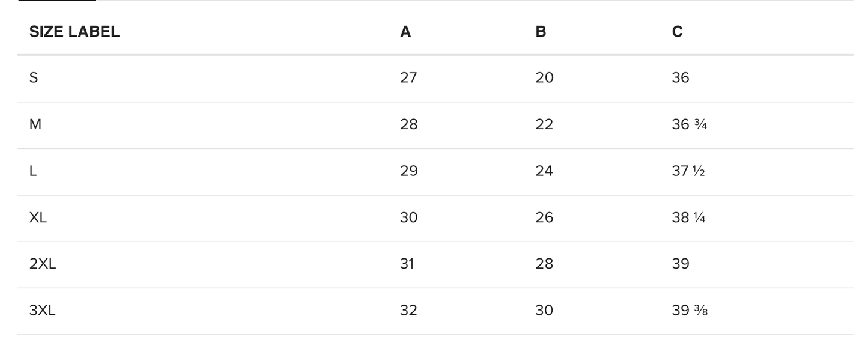
Task: Select the 38 ¼ measurement cell
Action: pyautogui.click(x=688, y=217)
